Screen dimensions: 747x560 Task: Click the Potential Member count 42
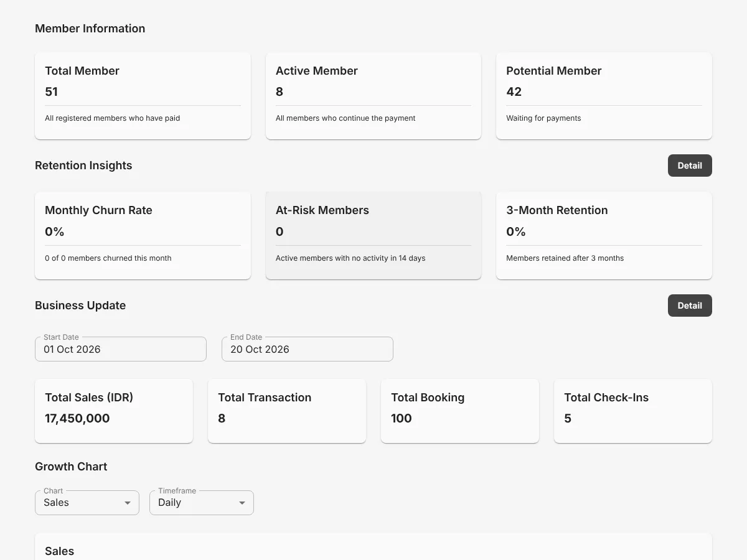tap(514, 92)
